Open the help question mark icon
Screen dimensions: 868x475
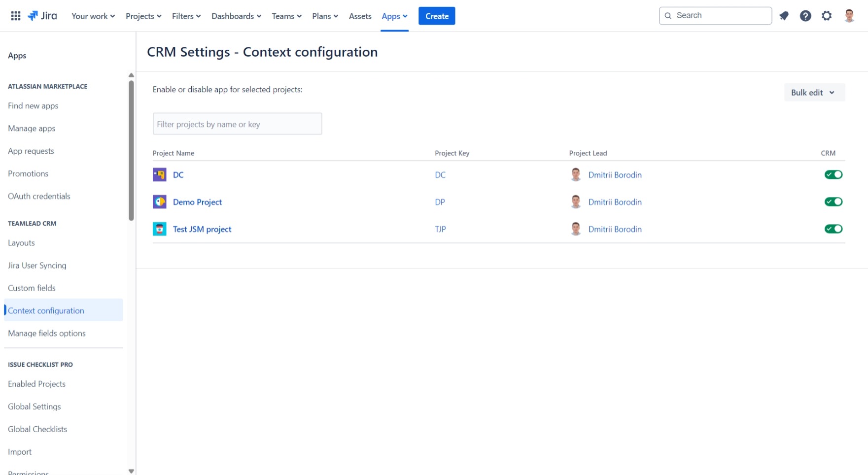coord(805,15)
